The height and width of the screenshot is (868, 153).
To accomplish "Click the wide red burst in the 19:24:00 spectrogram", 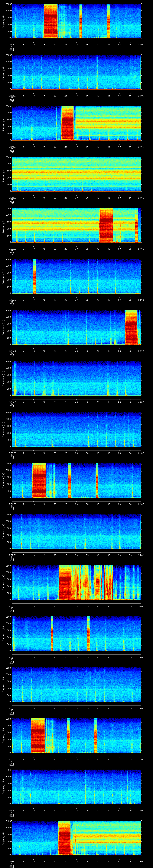I will [x=68, y=123].
